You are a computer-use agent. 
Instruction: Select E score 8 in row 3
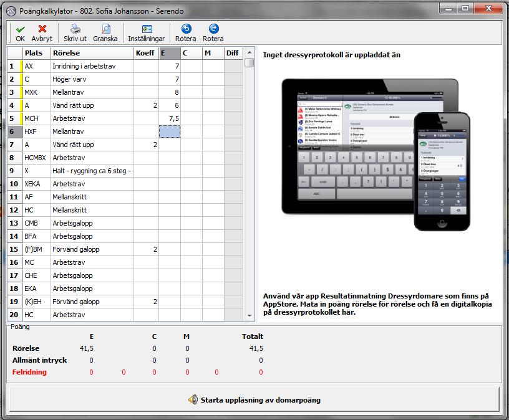(x=170, y=92)
